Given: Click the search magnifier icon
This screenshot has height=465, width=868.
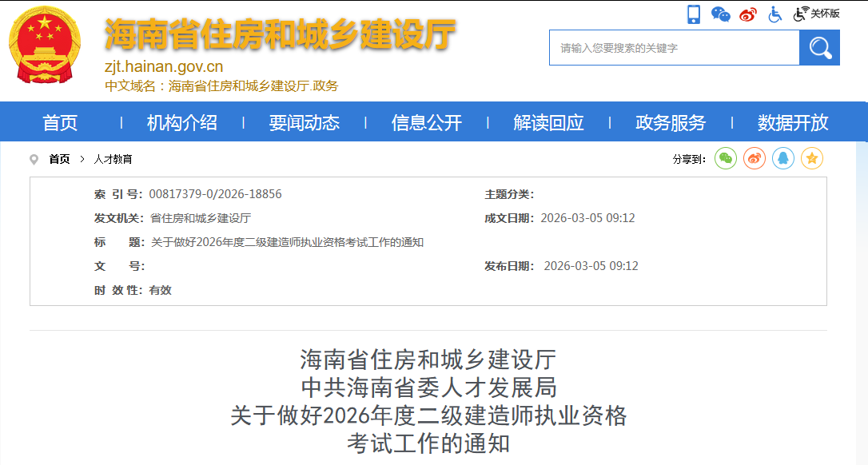Looking at the screenshot, I should tap(819, 47).
